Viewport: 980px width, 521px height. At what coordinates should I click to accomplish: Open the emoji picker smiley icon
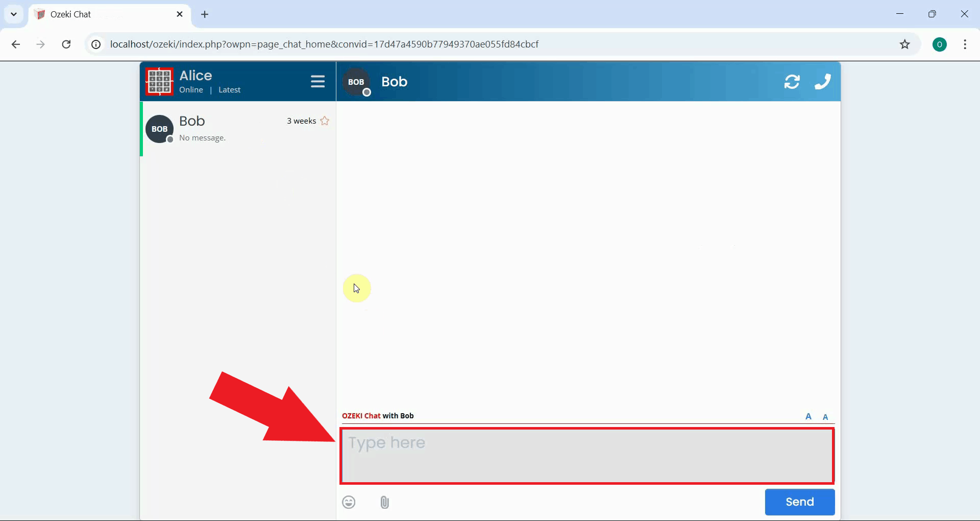pos(349,502)
